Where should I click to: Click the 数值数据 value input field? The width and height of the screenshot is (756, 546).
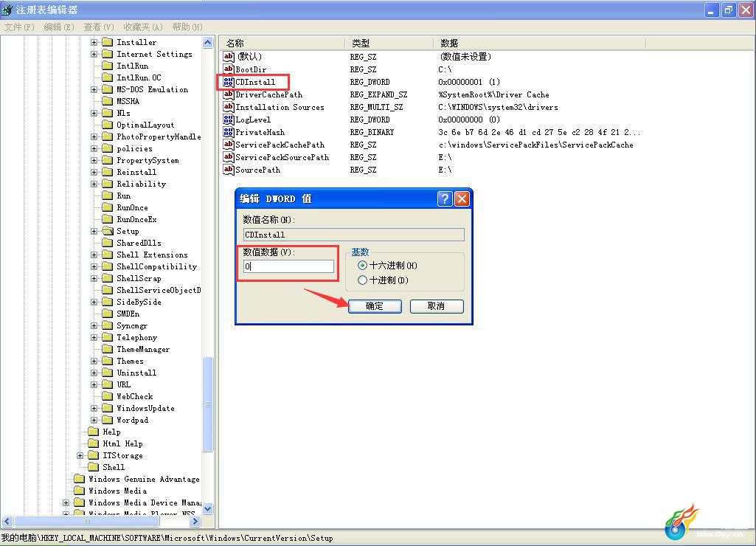288,266
